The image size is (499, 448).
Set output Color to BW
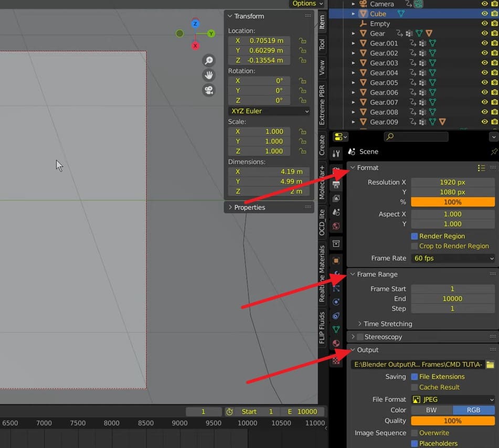point(430,410)
